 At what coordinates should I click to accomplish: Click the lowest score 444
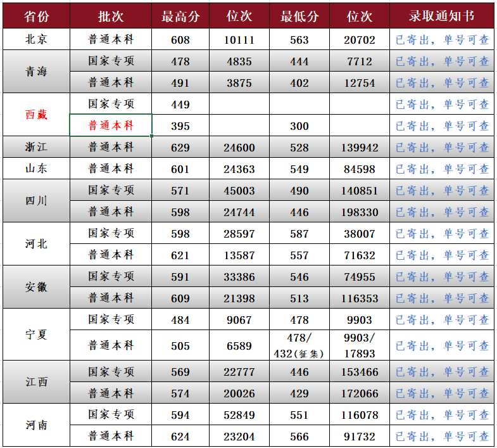pyautogui.click(x=299, y=61)
